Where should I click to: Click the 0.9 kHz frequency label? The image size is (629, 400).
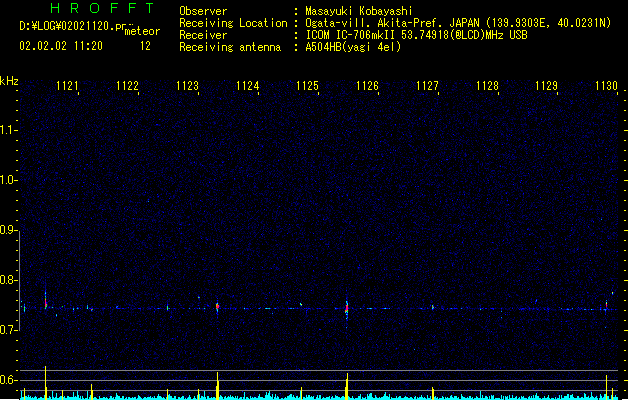tap(8, 230)
